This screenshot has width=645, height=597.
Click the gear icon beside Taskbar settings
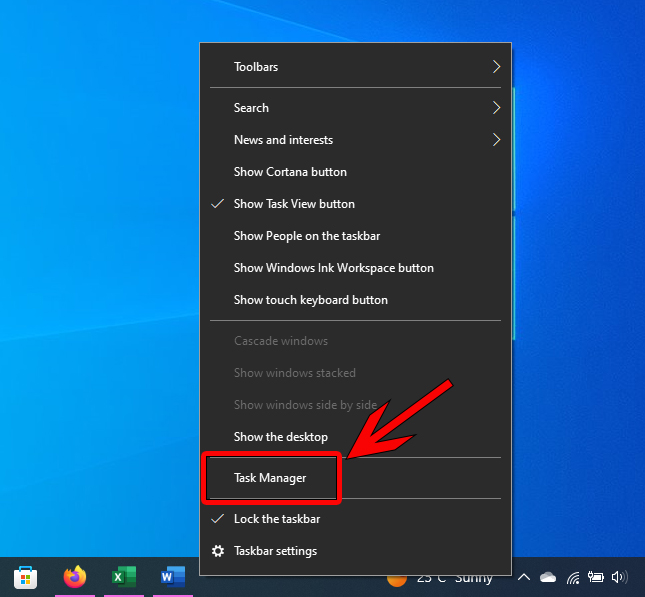click(x=218, y=551)
